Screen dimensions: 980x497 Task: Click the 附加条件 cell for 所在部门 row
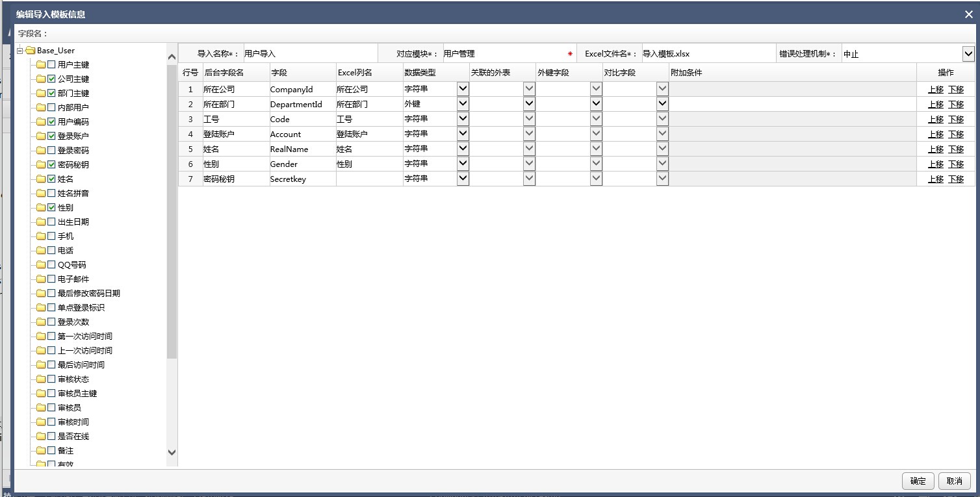pos(793,104)
